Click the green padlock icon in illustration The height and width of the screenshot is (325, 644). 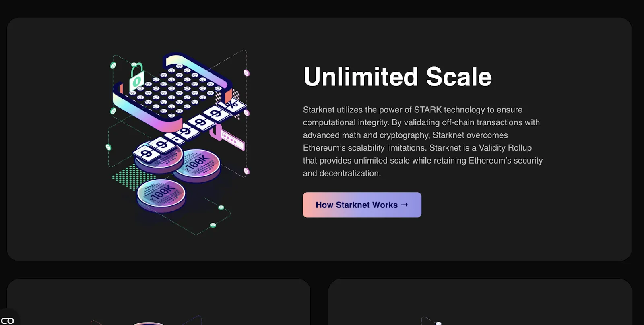point(136,77)
